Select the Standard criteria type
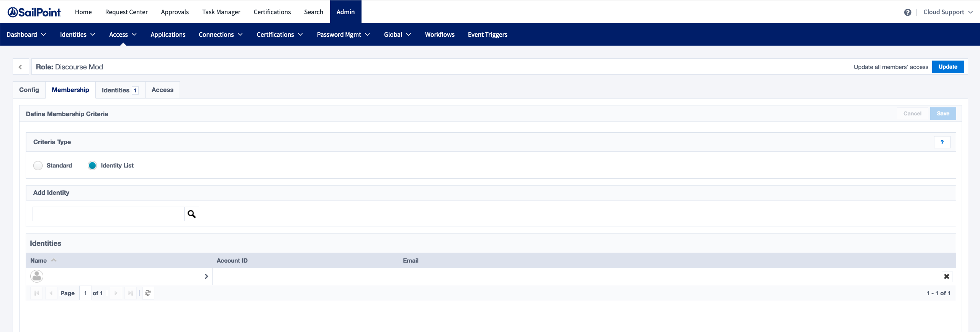This screenshot has width=980, height=332. click(x=38, y=166)
